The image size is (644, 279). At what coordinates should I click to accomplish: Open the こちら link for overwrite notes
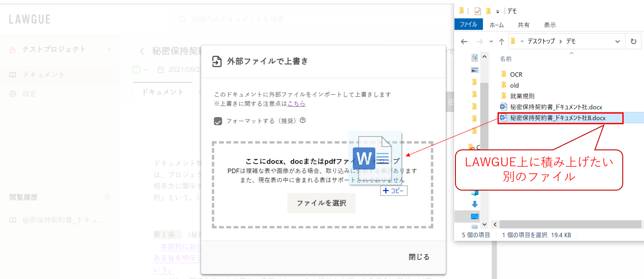pos(296,103)
